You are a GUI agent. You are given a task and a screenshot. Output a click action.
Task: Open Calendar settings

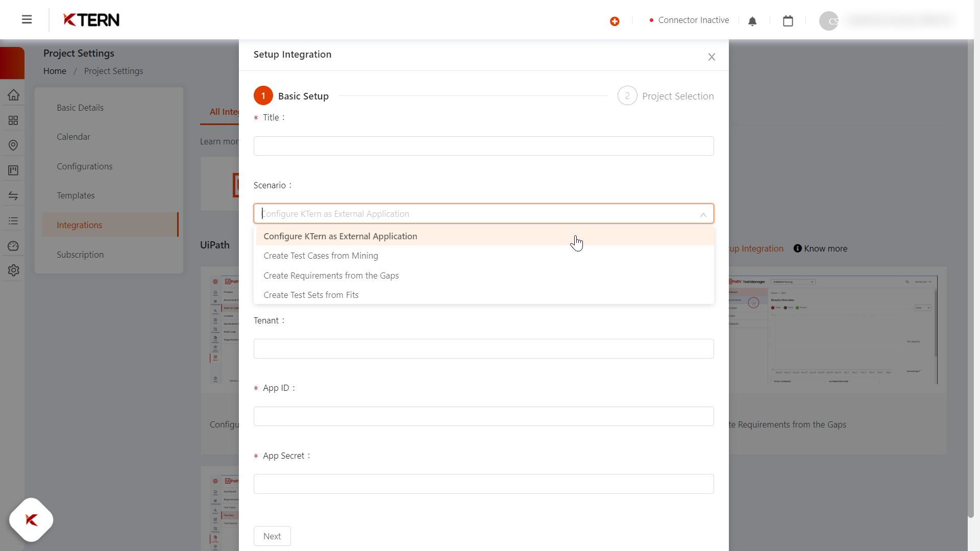(x=73, y=137)
